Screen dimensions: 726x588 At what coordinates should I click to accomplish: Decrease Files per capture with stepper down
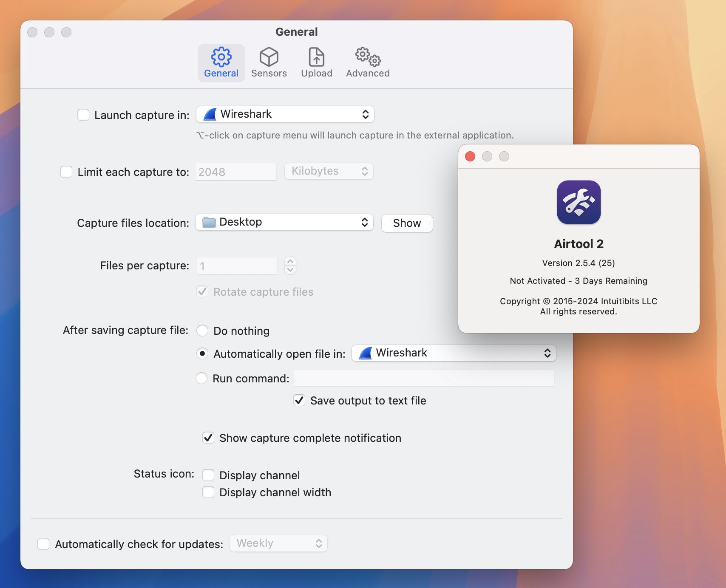(290, 270)
